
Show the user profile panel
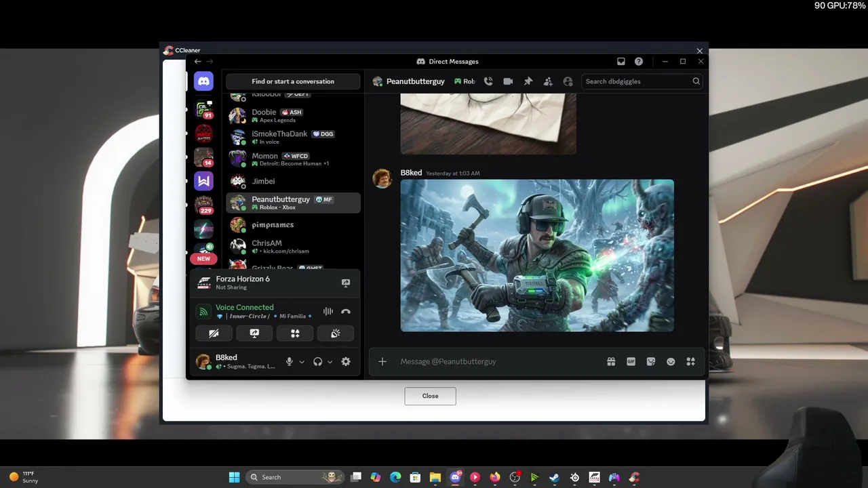(x=568, y=81)
